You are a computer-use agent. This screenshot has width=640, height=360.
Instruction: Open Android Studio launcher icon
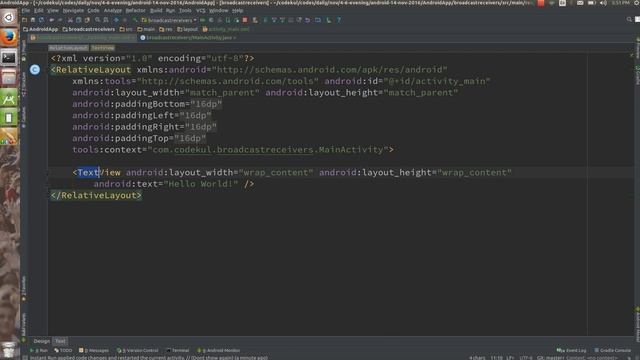click(9, 98)
